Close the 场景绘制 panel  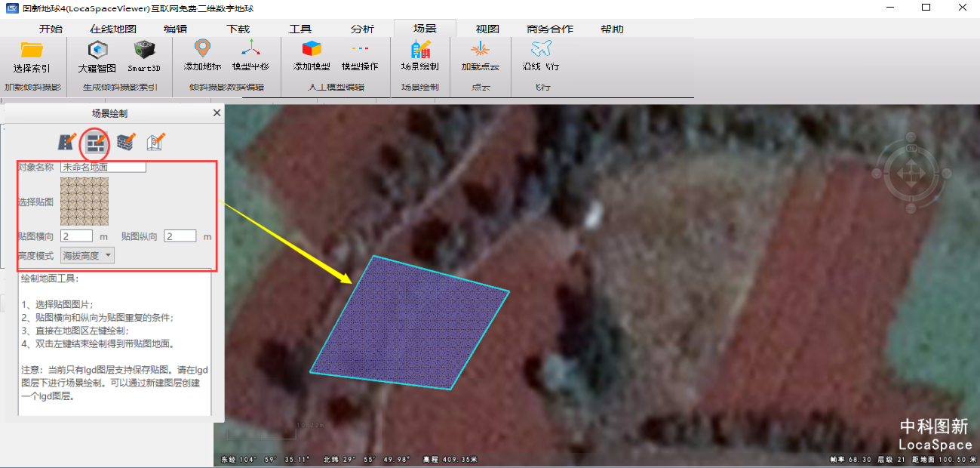coord(217,113)
